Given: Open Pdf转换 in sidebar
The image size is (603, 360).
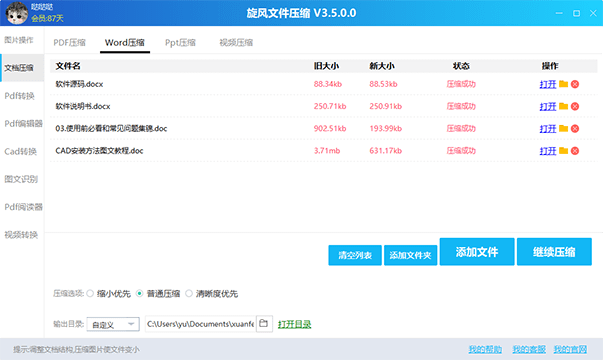Looking at the screenshot, I should point(20,96).
